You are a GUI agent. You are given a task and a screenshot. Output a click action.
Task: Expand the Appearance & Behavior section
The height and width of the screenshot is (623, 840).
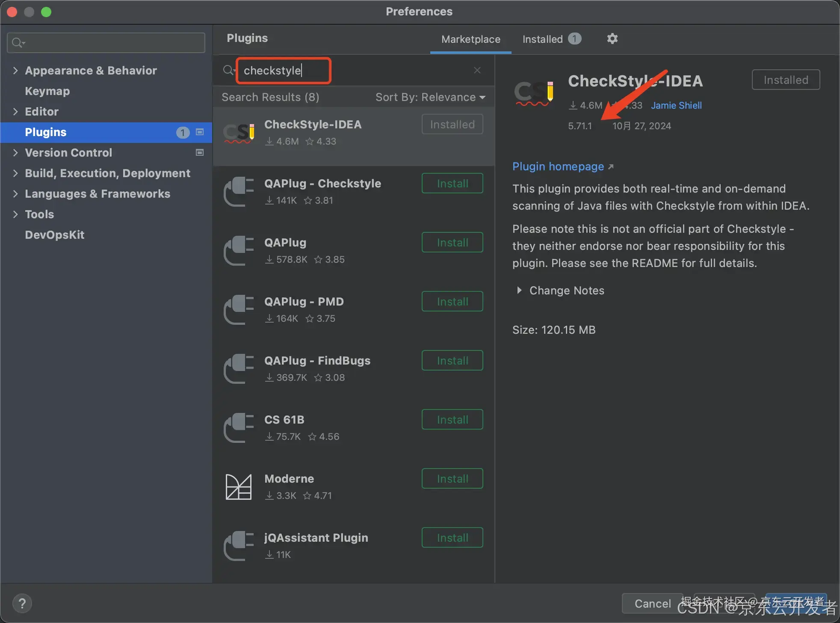click(x=15, y=70)
